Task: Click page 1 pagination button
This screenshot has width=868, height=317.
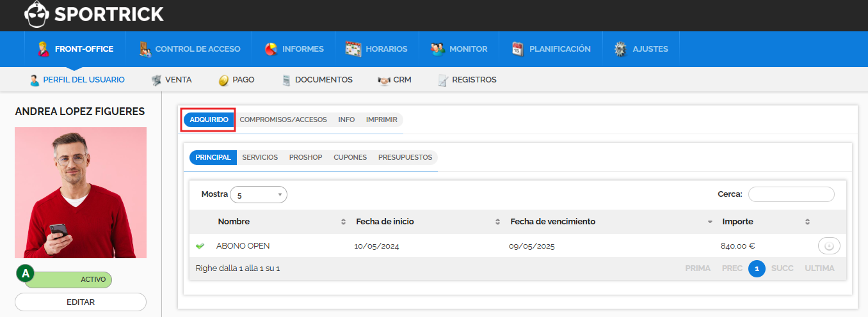Action: coord(757,268)
